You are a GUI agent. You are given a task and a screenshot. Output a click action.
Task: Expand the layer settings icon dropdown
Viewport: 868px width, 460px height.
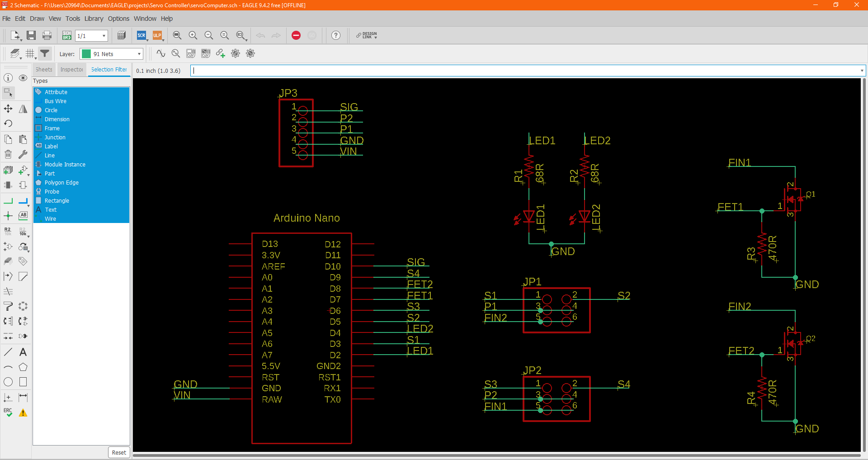point(20,57)
